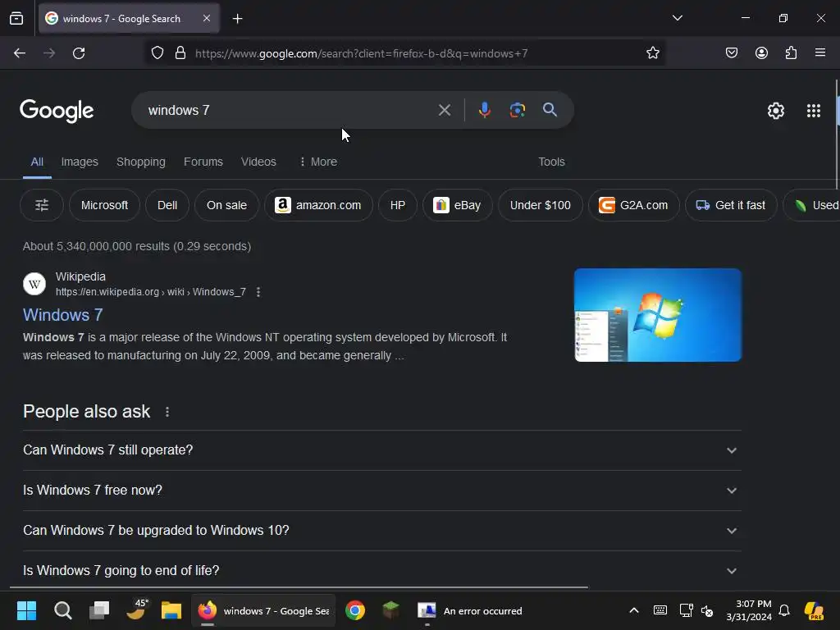Save page to Pocket

pyautogui.click(x=731, y=52)
